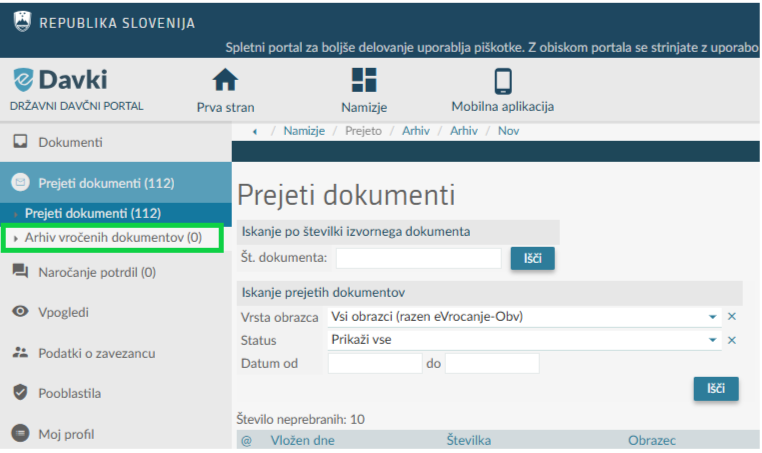Open the Vrsta obrazca dropdown

713,317
